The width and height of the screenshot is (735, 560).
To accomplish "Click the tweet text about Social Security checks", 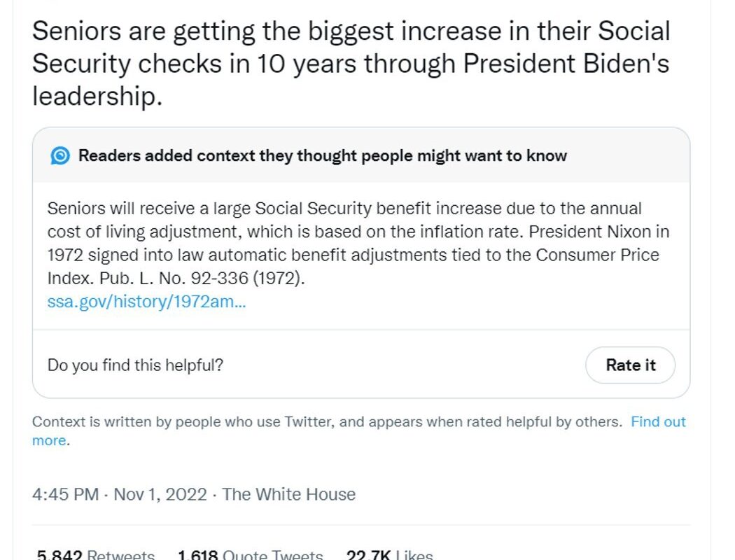I will [x=351, y=63].
